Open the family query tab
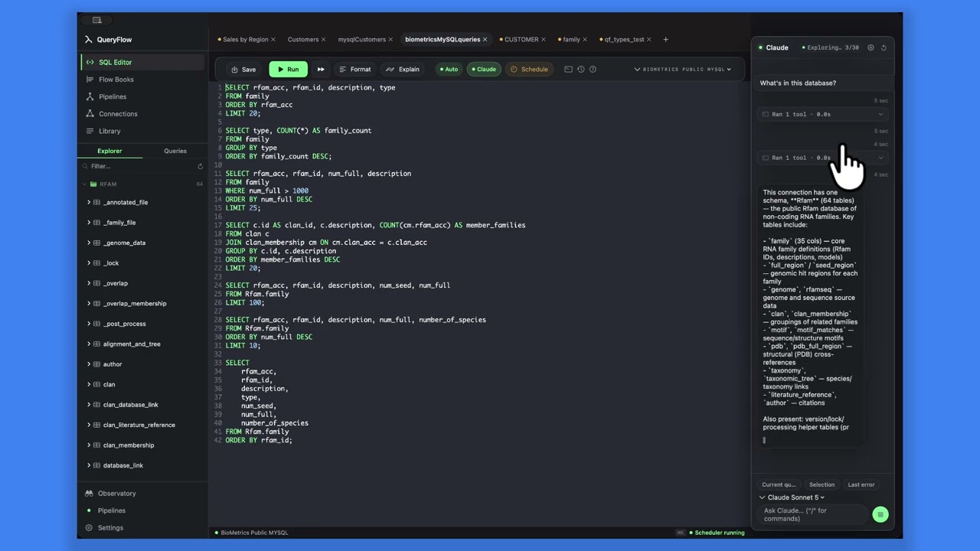 571,40
